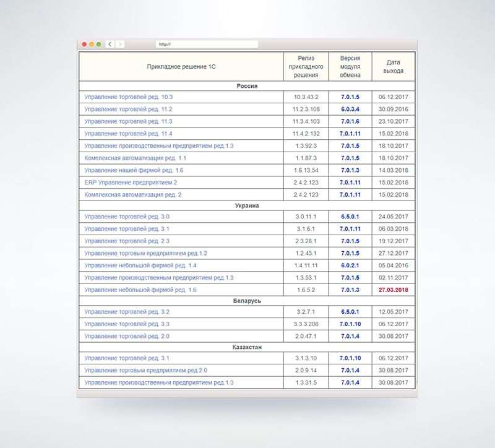Close the browser window with red button

[84, 44]
